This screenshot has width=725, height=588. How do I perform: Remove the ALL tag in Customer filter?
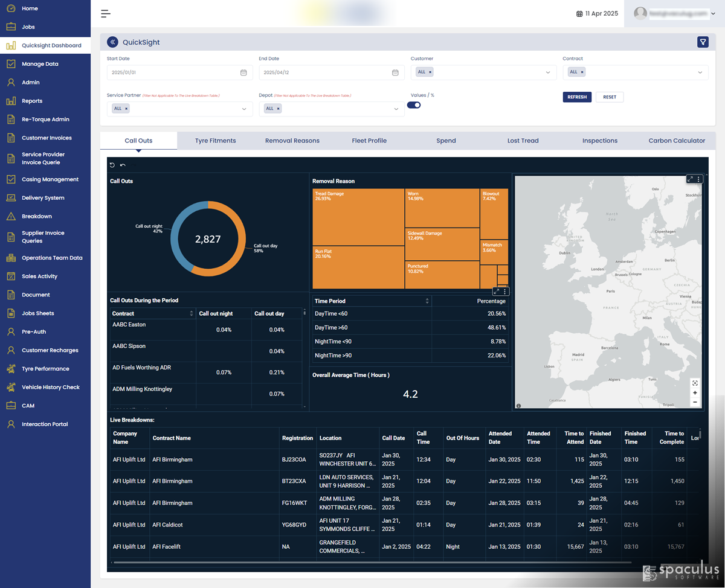[x=430, y=72]
